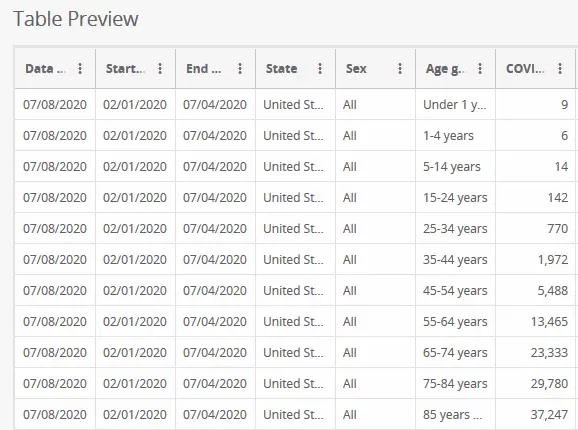
Task: Click the COVI... column header label
Action: click(525, 69)
